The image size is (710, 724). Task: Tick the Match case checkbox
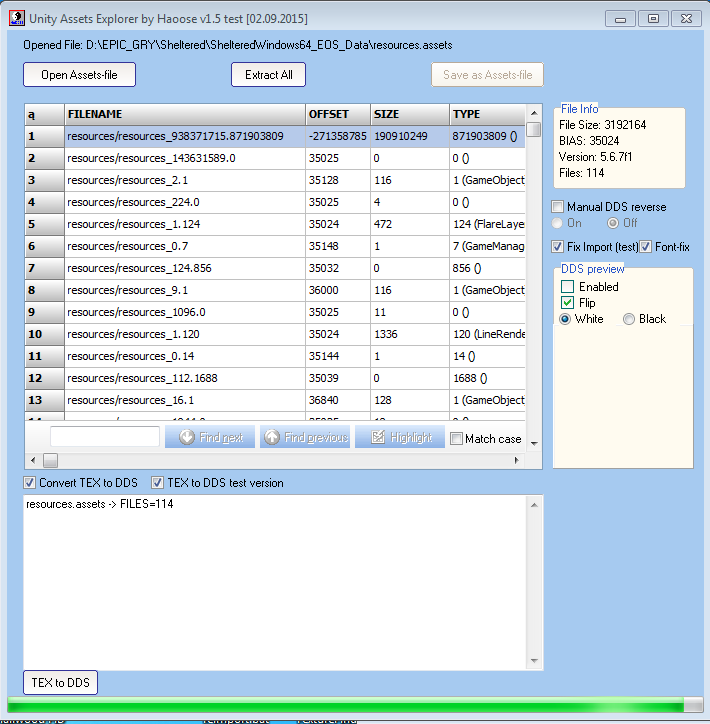(457, 439)
